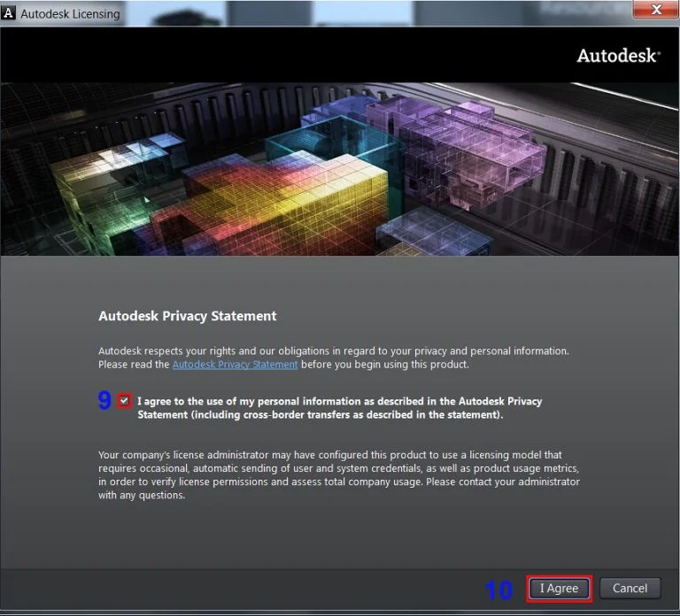Click the 'Autodesk respects your rights' sentence
This screenshot has width=680, height=616.
[334, 350]
